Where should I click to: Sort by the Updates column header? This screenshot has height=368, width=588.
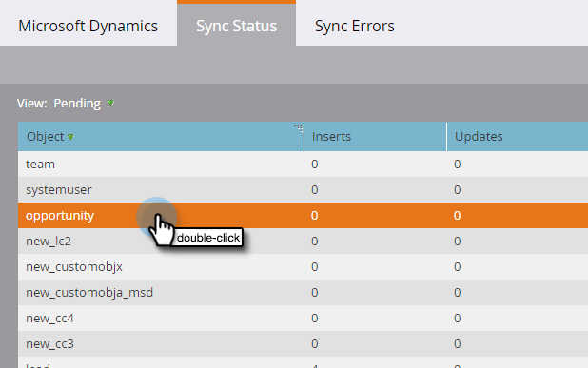tap(518, 137)
